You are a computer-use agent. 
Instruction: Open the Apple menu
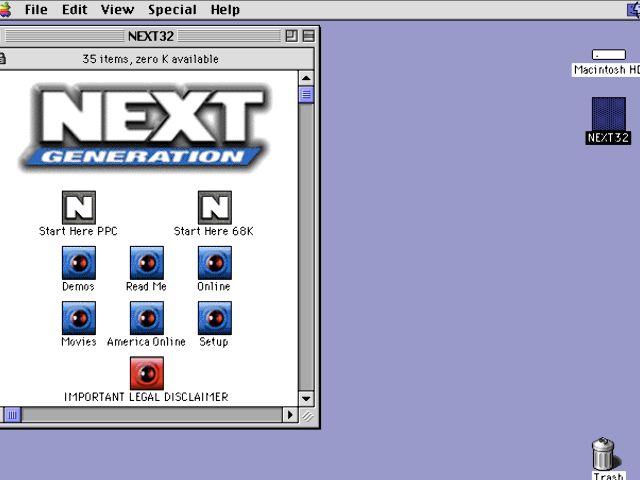5,9
